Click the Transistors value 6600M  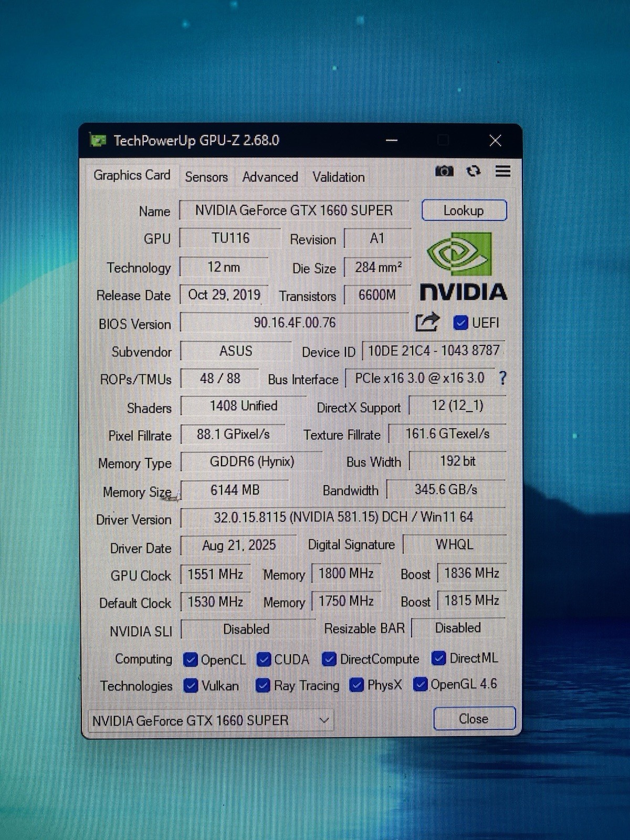(x=377, y=295)
